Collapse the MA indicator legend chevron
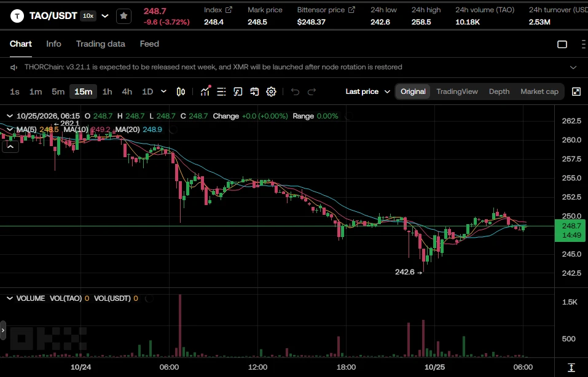Screen dimensions: 588x377 pyautogui.click(x=10, y=130)
